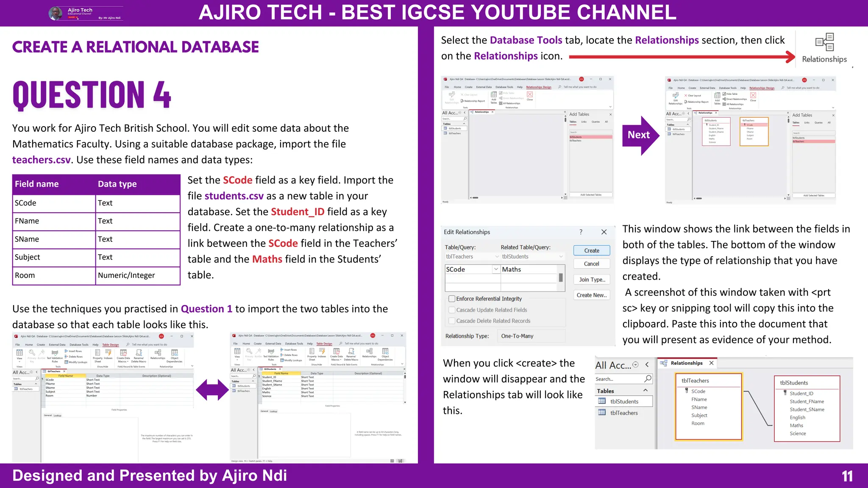Screen dimensions: 868x488
Task: Click the Create button in Edit Relationships
Action: (x=591, y=250)
